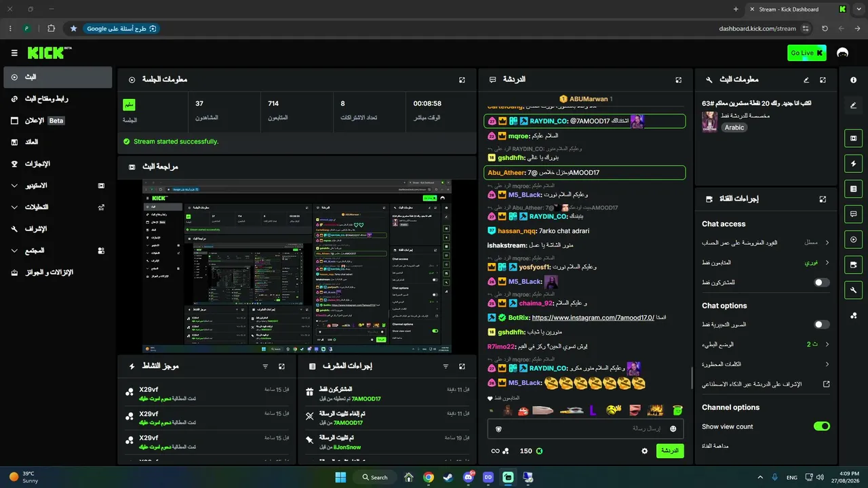Open the الكلمات المحظورة banned words setting
This screenshot has height=488, width=868.
point(766,364)
